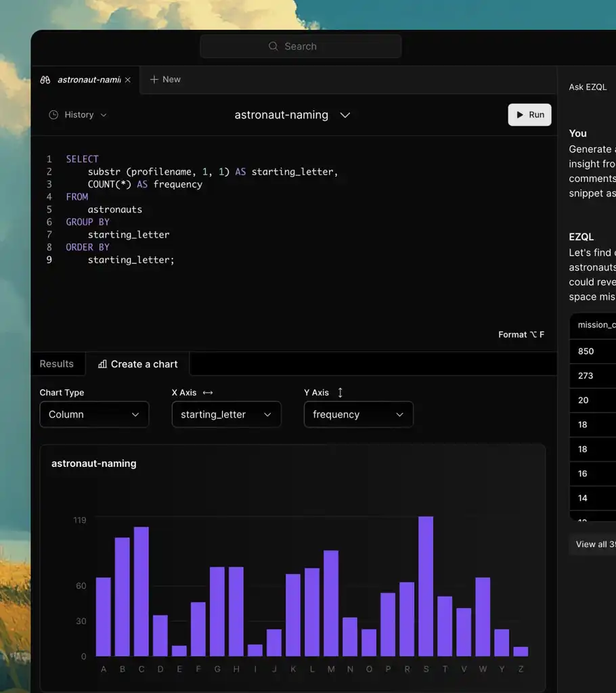Click the tallest column bar for letter S
This screenshot has height=693, width=616.
point(425,582)
